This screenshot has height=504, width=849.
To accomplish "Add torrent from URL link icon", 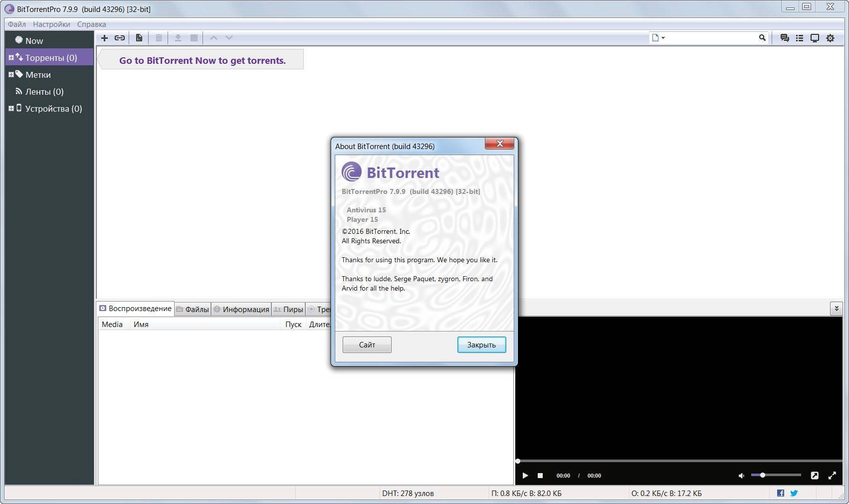I will pos(120,38).
